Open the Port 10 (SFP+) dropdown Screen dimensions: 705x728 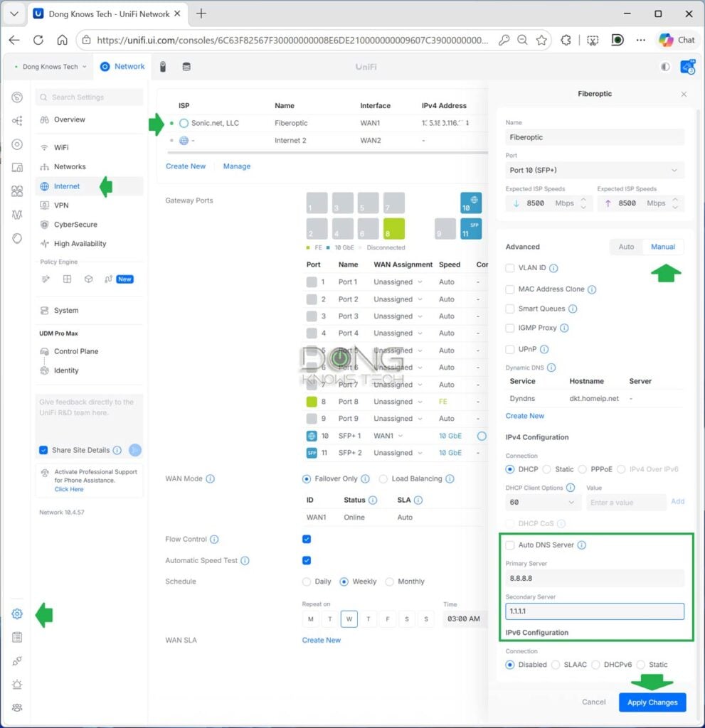pos(595,171)
